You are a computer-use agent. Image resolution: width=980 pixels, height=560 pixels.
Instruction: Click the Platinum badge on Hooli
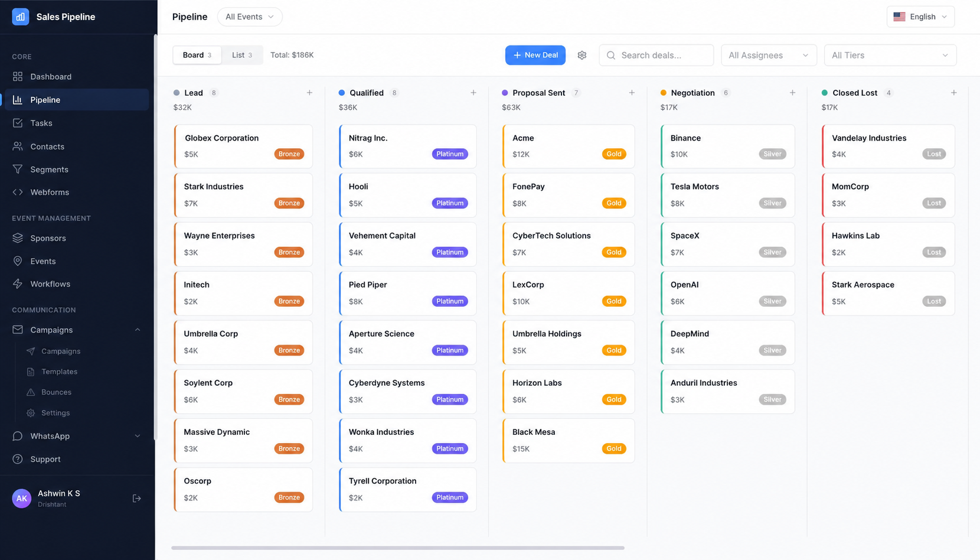click(x=450, y=203)
